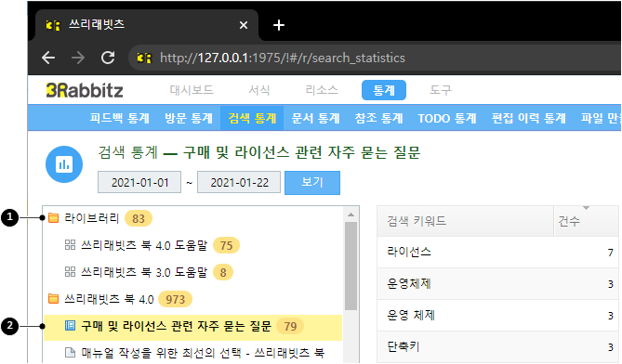Click the browser back arrow
The width and height of the screenshot is (622, 364).
coord(48,58)
